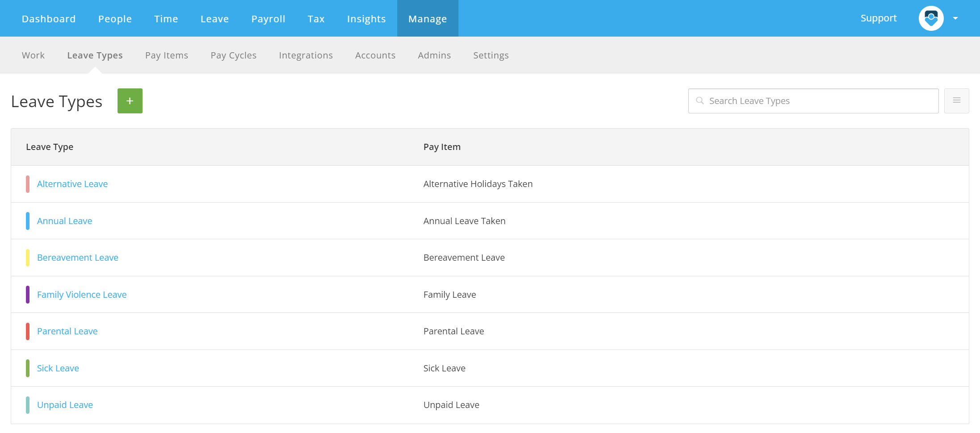Open the Dashboard tab
The width and height of the screenshot is (980, 433).
click(49, 19)
